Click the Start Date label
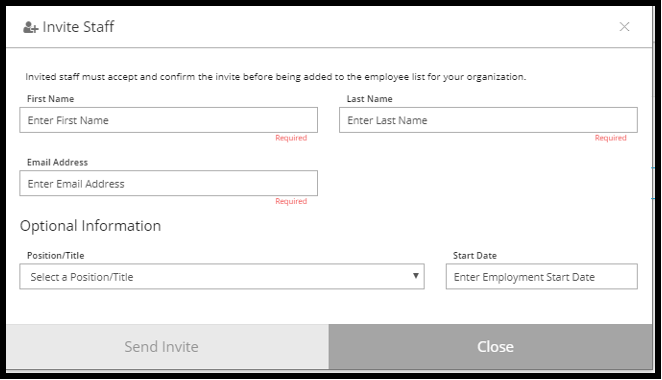The height and width of the screenshot is (380, 662). [475, 255]
